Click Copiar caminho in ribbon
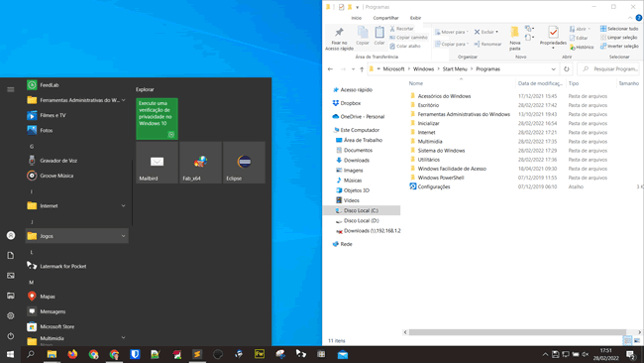The image size is (644, 363). tap(408, 38)
